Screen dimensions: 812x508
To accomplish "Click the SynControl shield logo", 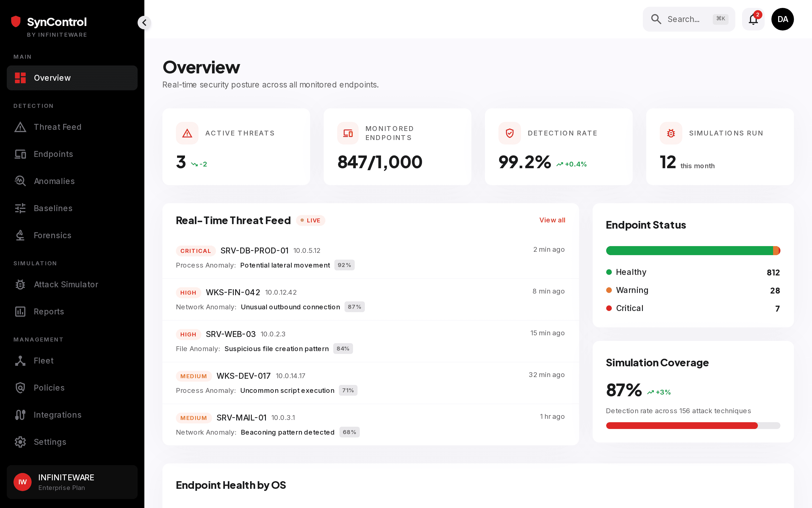I will tap(16, 21).
